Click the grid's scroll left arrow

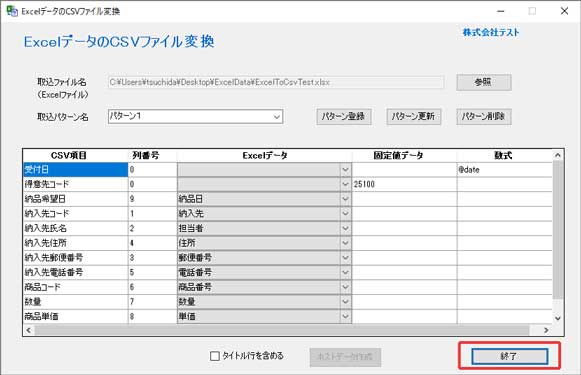(x=29, y=330)
